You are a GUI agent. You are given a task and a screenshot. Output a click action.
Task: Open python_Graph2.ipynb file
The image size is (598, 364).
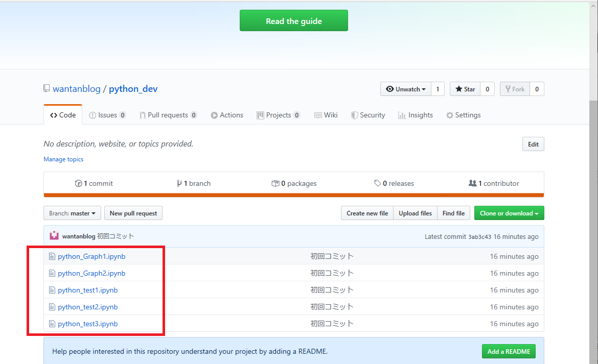[91, 273]
